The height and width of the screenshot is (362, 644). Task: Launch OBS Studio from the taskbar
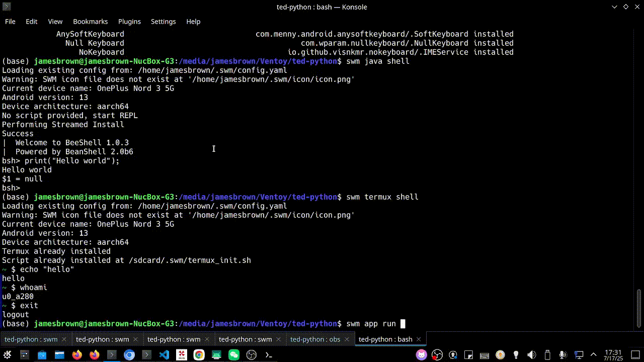click(x=252, y=354)
